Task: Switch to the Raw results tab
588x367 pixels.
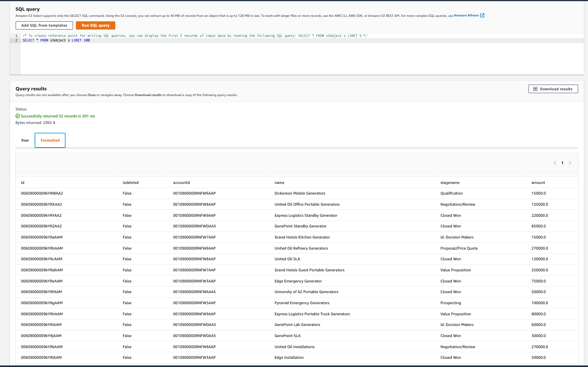Action: [25, 140]
